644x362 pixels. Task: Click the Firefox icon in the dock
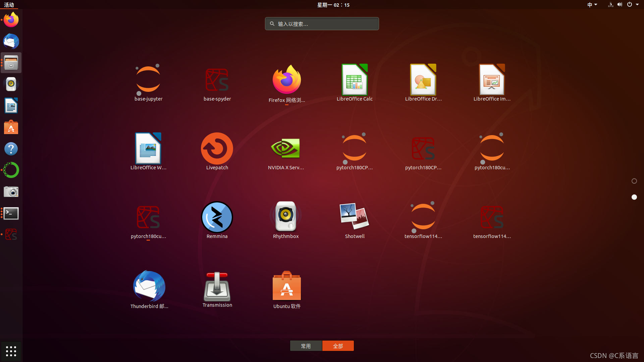pyautogui.click(x=11, y=20)
